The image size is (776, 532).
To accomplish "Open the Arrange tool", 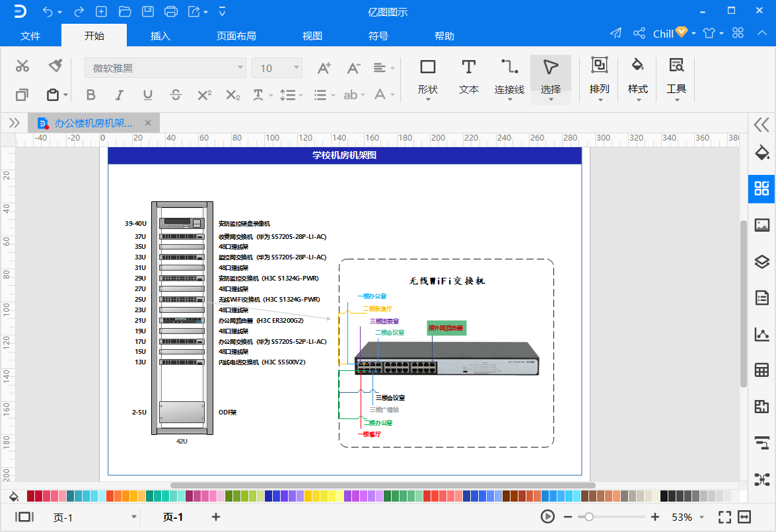I will pyautogui.click(x=599, y=79).
